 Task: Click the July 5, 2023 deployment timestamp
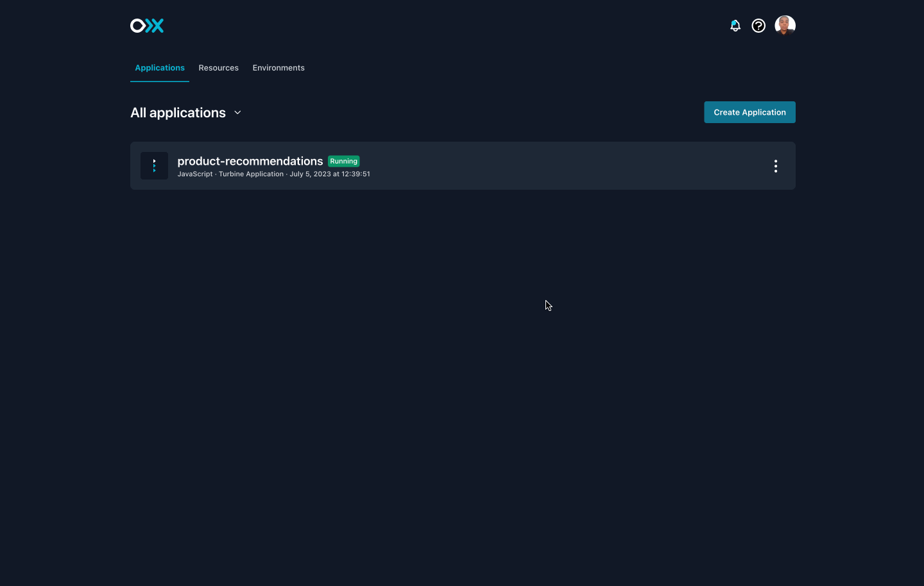coord(330,174)
